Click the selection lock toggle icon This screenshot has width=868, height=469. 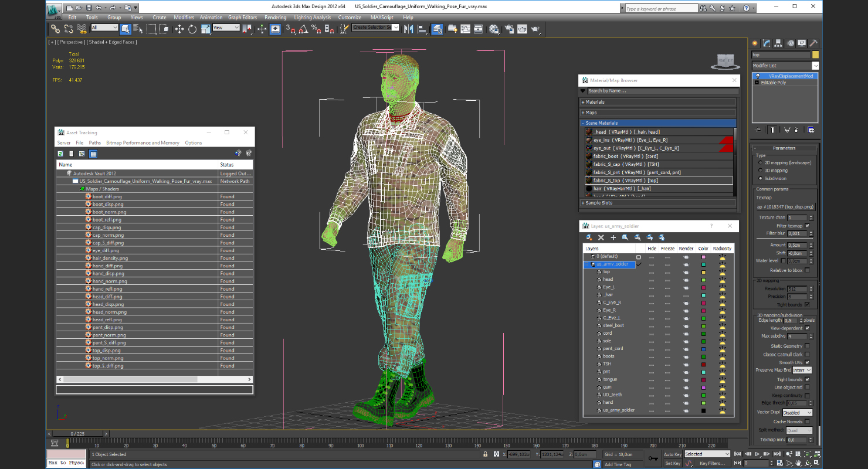[x=485, y=454]
